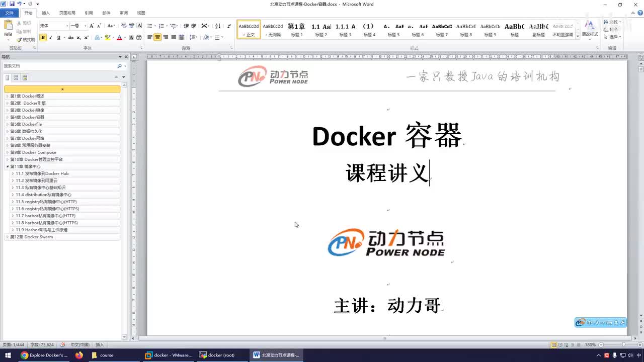Open the line spacing dropdown
644x362 pixels.
click(193, 37)
